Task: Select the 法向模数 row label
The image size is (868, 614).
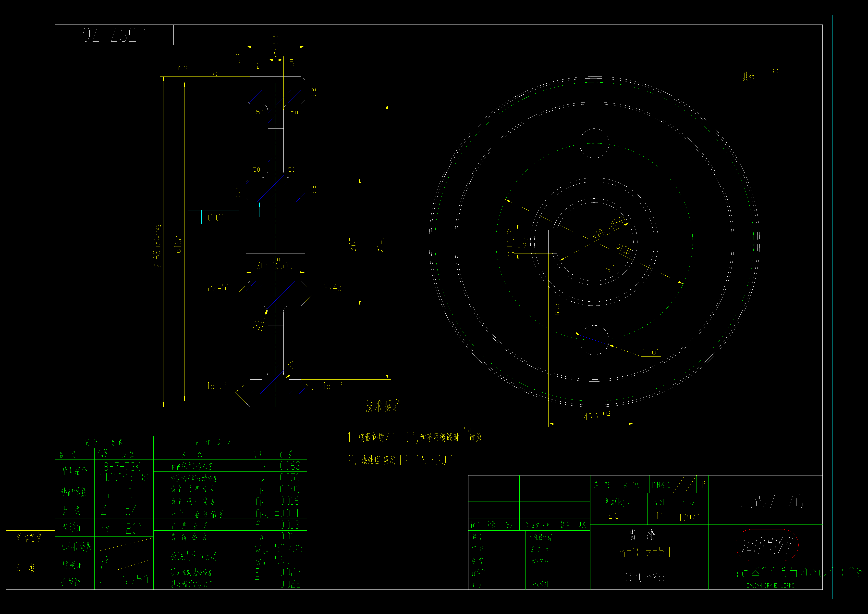Action: click(74, 492)
